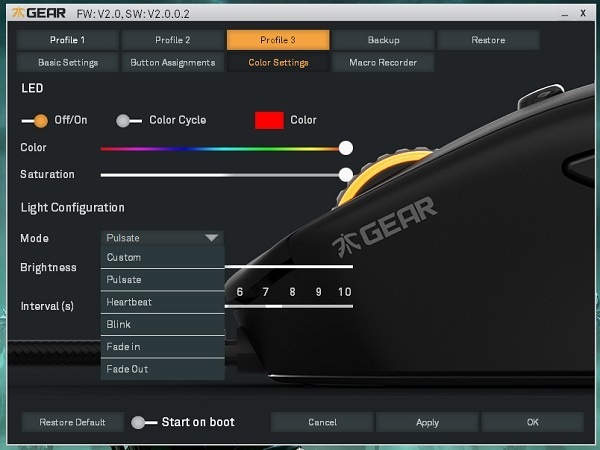Click the Interval slider near 7

[x=274, y=306]
